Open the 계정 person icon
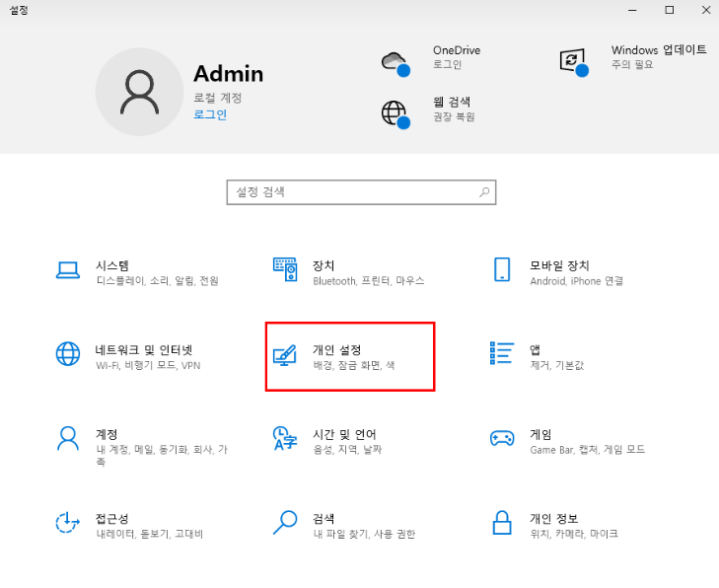Image resolution: width=719 pixels, height=588 pixels. [67, 438]
